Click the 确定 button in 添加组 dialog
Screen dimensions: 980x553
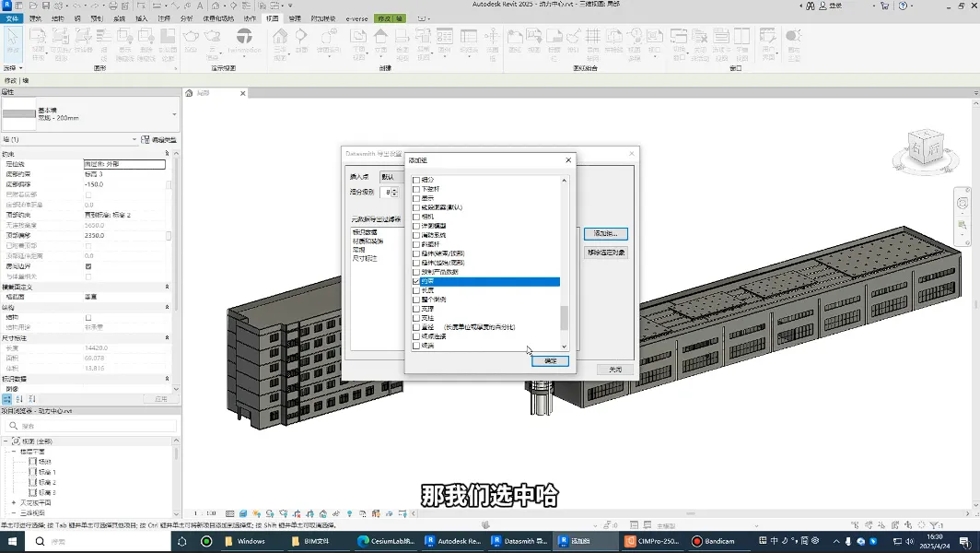coord(550,360)
